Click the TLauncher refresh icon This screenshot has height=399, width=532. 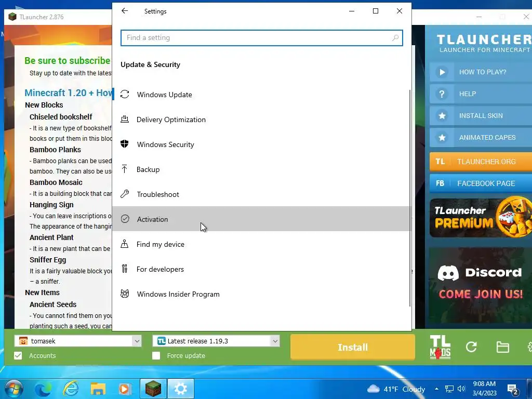tap(471, 347)
